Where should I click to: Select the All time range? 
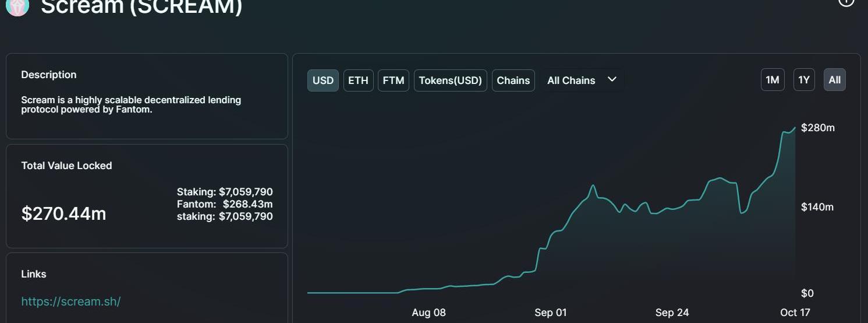point(835,80)
